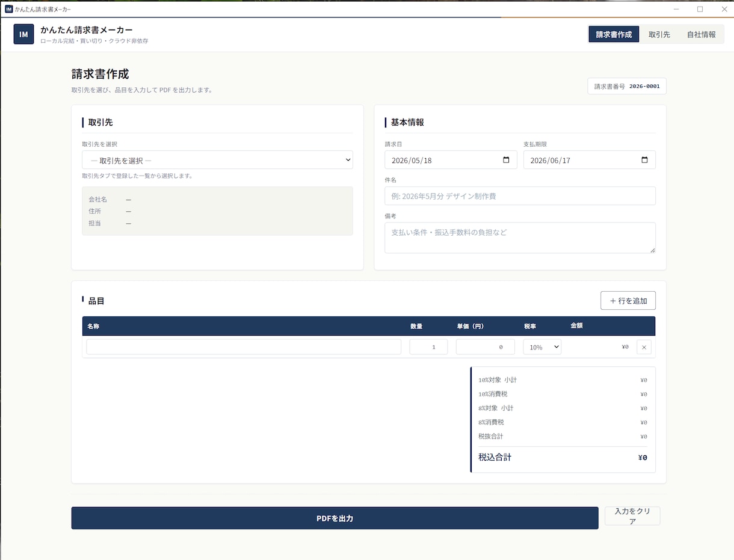This screenshot has height=560, width=734.
Task: Click the 取引先 section heading
Action: click(100, 122)
